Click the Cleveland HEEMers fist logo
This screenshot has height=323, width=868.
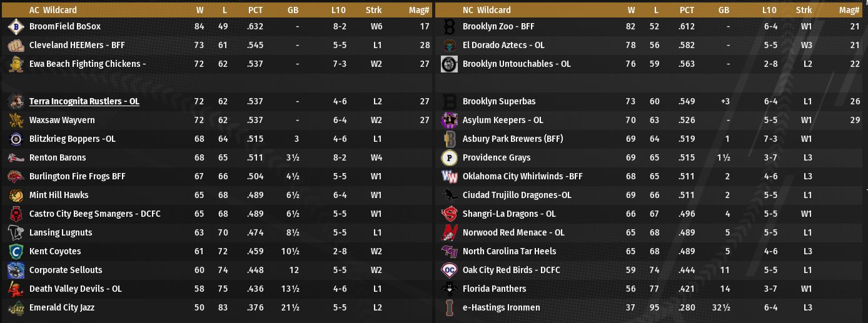pos(16,45)
